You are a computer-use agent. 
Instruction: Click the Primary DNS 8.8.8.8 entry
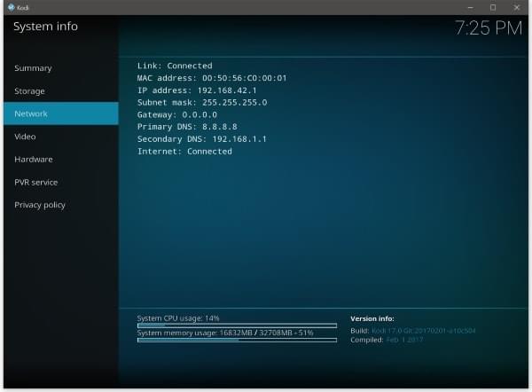(x=186, y=127)
